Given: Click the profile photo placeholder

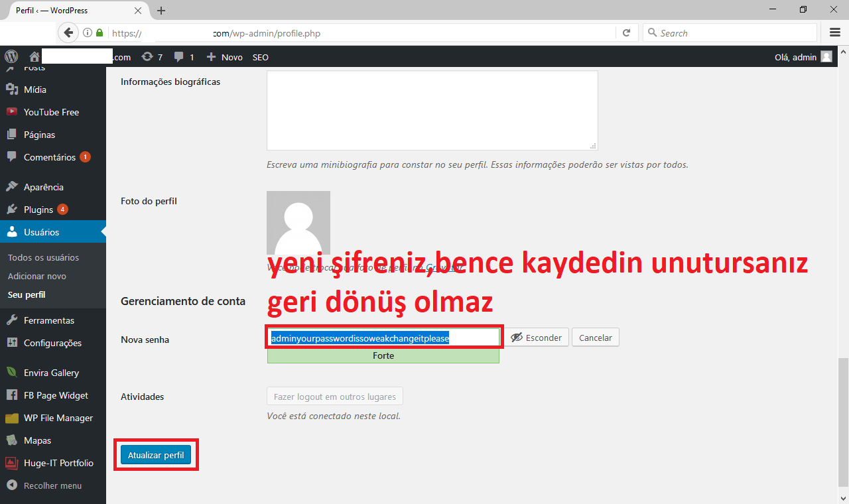Looking at the screenshot, I should point(298,223).
